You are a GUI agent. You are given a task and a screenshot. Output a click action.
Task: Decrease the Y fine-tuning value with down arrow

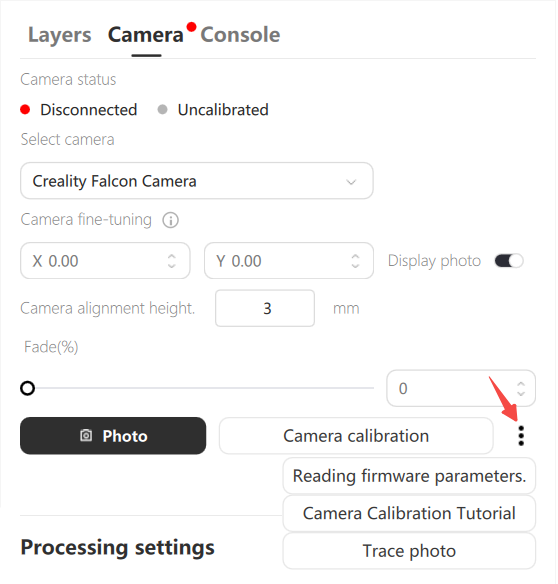[355, 265]
